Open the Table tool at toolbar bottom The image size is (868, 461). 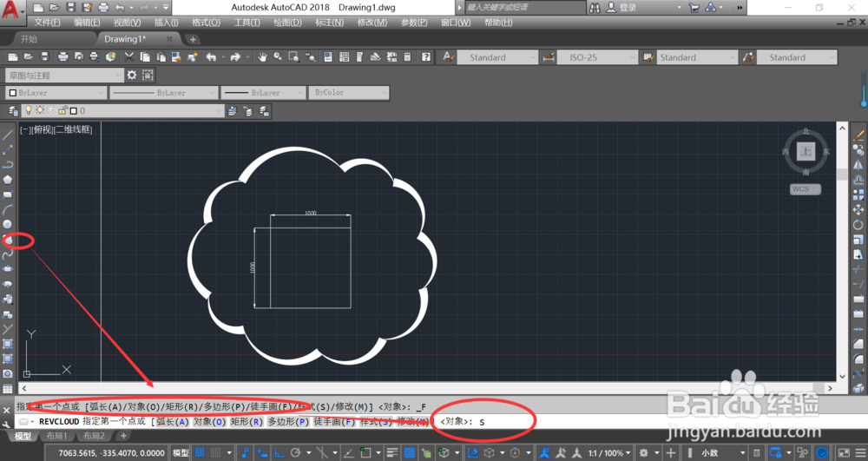click(x=8, y=389)
